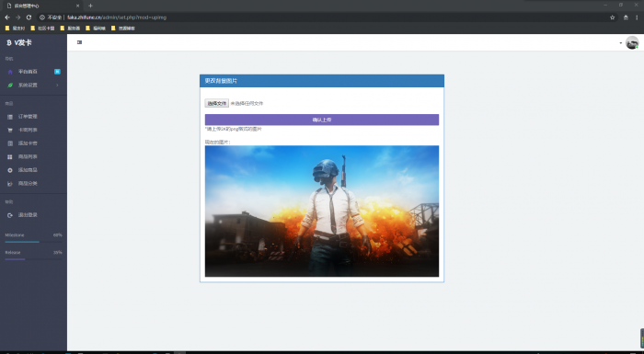Open the 社区卡盟 bookmark folder
Screen dimensions: 644x354
click(42, 29)
